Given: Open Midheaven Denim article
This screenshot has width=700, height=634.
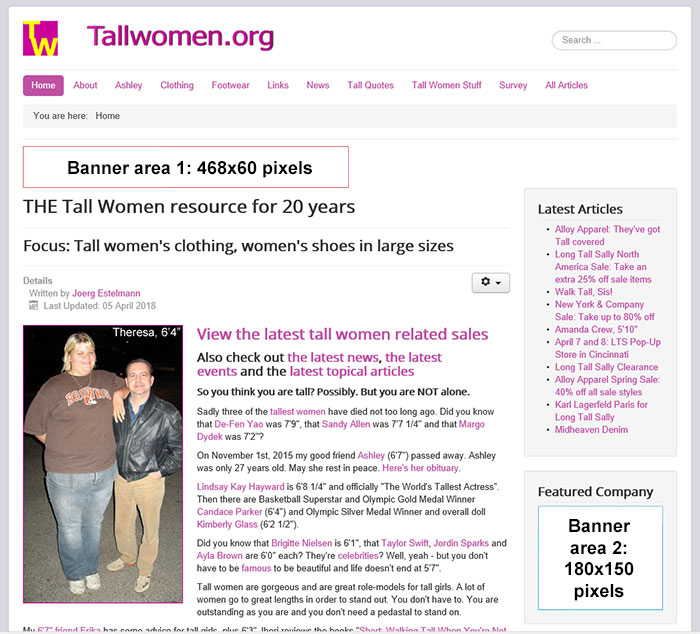Looking at the screenshot, I should (x=591, y=429).
